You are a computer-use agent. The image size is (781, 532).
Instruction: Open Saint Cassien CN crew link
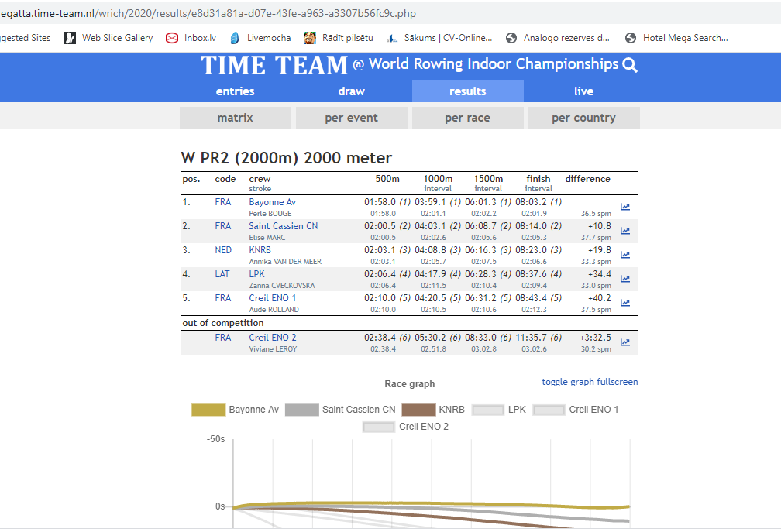(283, 226)
